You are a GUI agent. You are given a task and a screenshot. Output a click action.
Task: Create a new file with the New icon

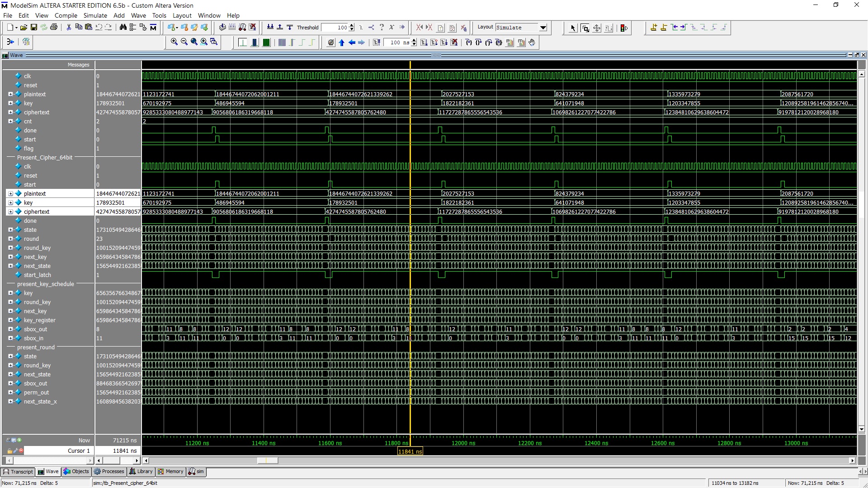[10, 28]
